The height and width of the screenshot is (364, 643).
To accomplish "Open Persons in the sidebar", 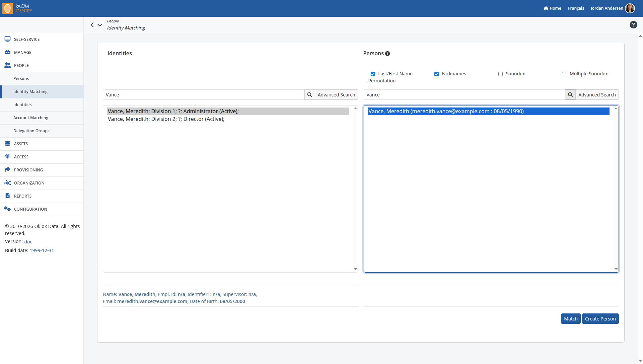I will coord(42,79).
